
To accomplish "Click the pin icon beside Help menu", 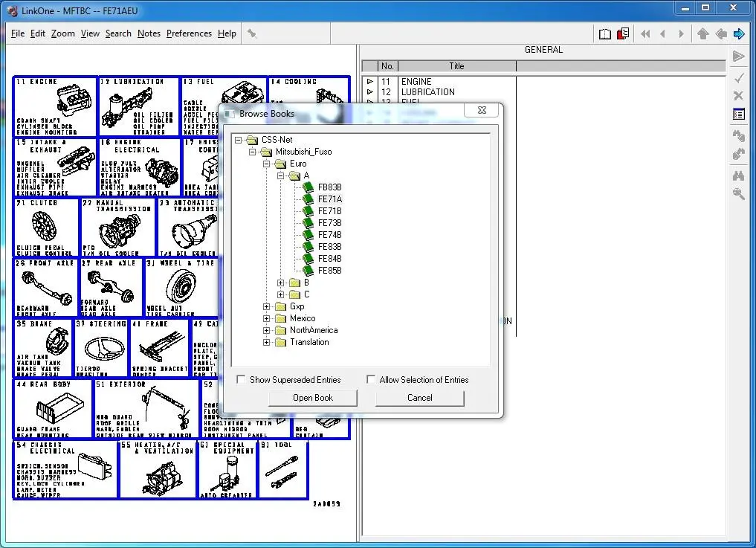I will tap(252, 33).
